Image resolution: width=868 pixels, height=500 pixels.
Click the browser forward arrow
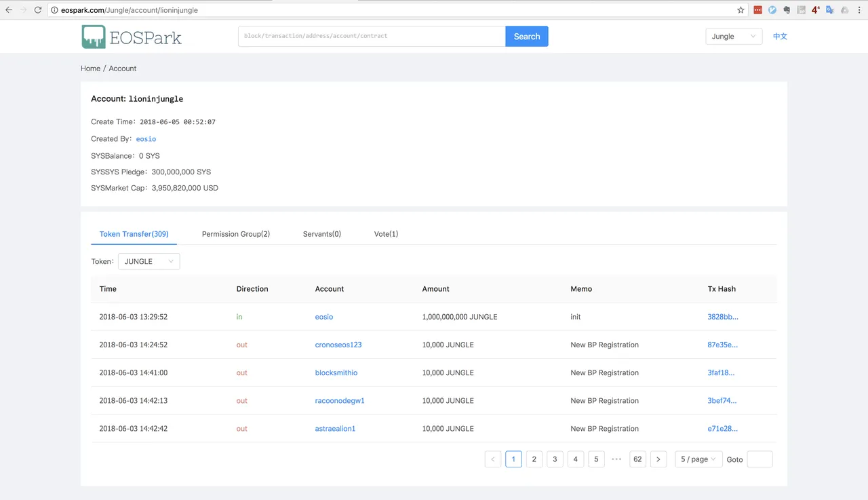click(x=24, y=10)
